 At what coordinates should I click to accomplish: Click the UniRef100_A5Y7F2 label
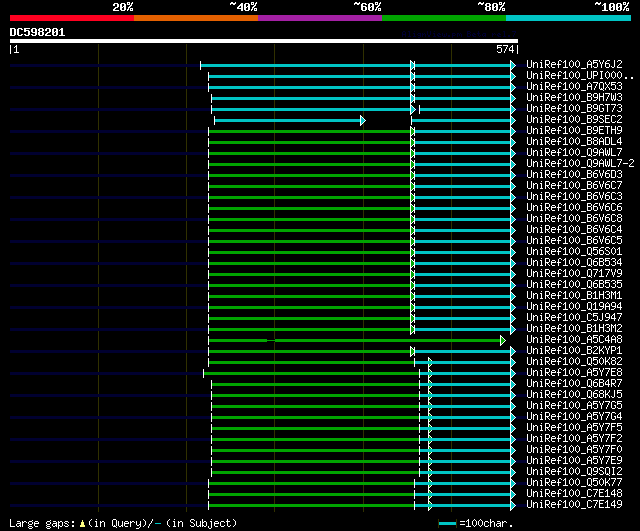click(x=574, y=439)
